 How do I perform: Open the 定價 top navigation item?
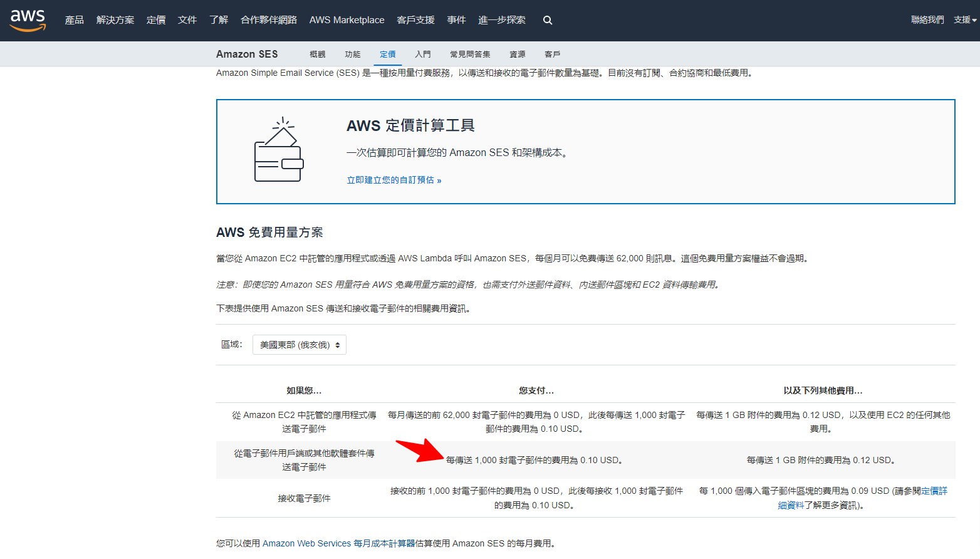(x=156, y=20)
